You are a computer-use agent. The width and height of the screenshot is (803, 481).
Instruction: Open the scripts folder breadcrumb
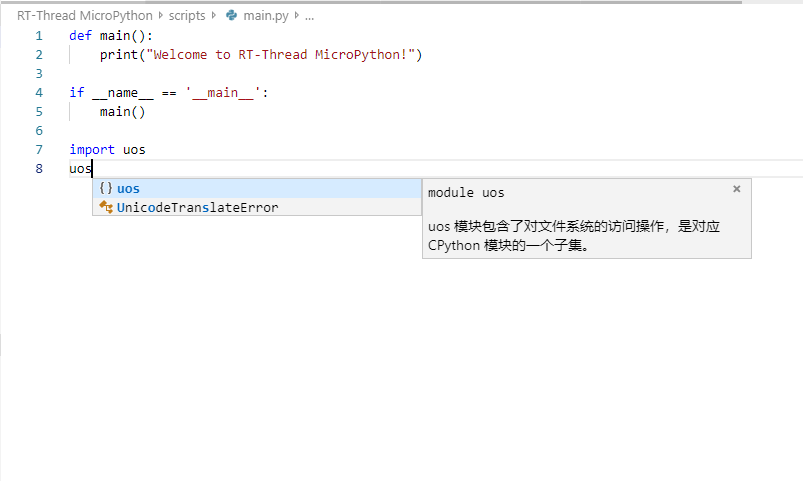coord(186,16)
